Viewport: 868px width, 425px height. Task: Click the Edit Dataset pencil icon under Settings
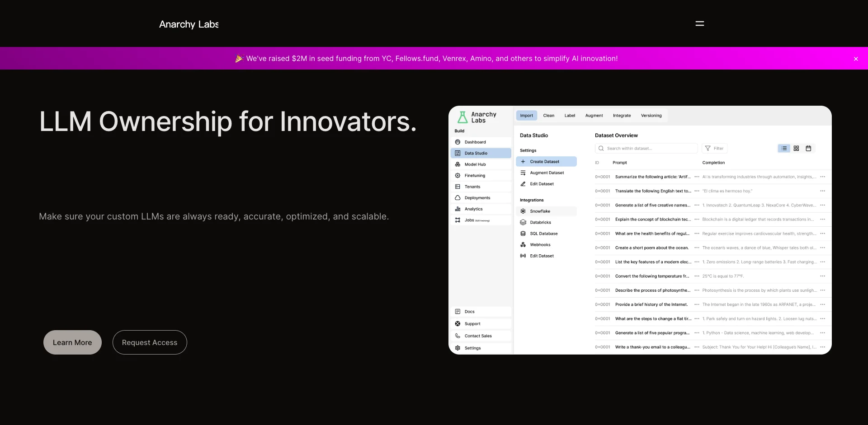[523, 184]
